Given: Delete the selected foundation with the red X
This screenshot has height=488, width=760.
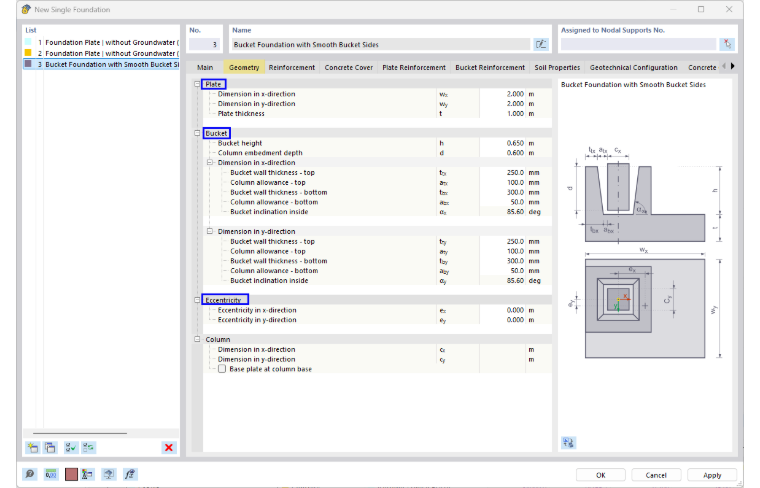Looking at the screenshot, I should pos(169,447).
